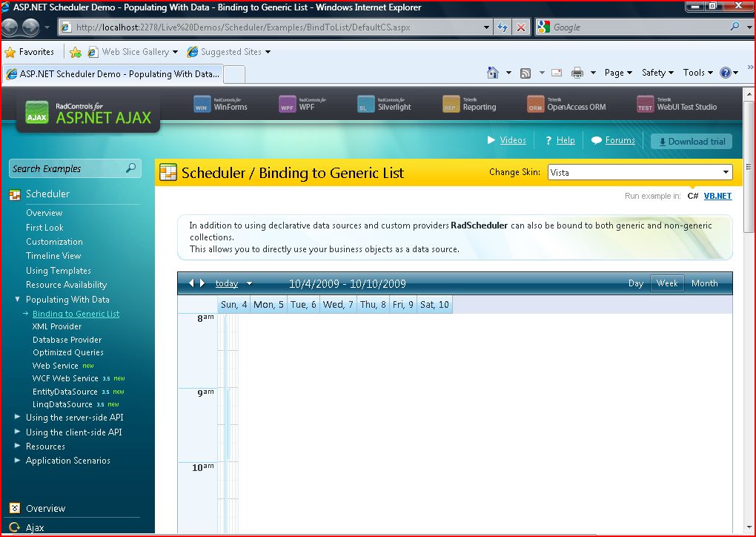Switch scheduler to Day view
This screenshot has width=756, height=537.
click(x=635, y=283)
